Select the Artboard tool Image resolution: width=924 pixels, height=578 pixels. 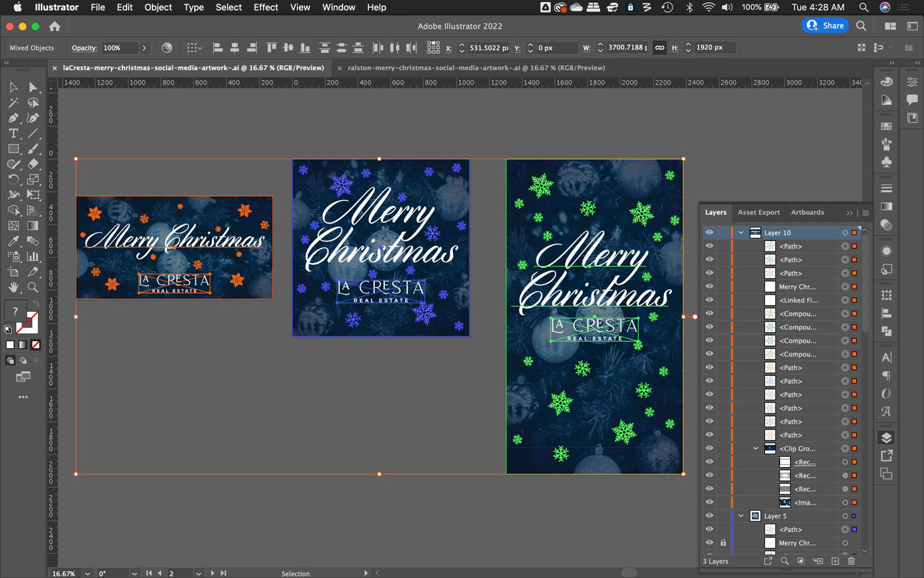[13, 271]
